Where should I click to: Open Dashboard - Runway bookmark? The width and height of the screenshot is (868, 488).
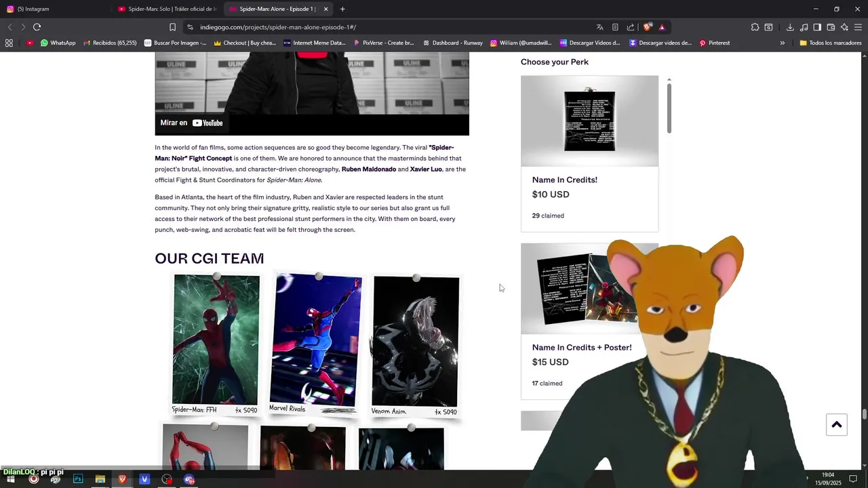pos(452,43)
